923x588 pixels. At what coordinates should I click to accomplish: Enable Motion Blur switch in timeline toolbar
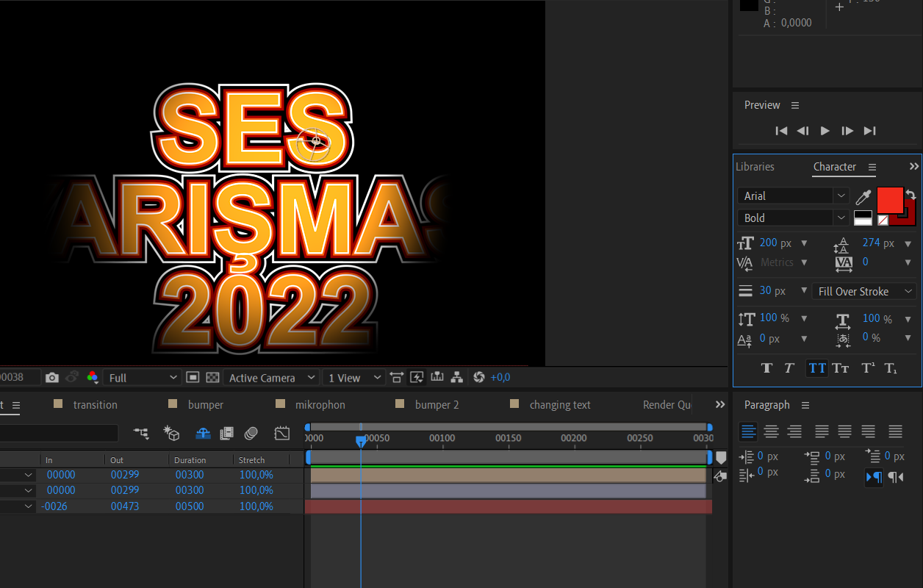click(x=251, y=434)
